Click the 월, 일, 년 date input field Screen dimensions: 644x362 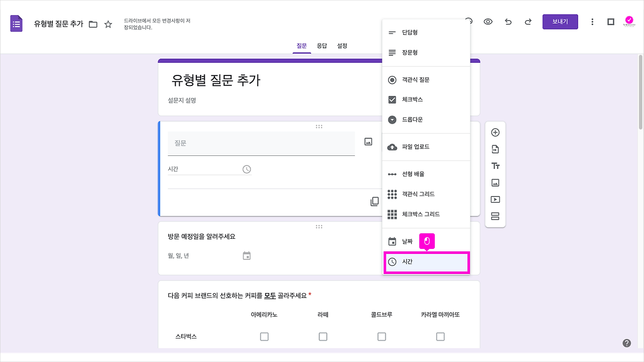click(201, 255)
